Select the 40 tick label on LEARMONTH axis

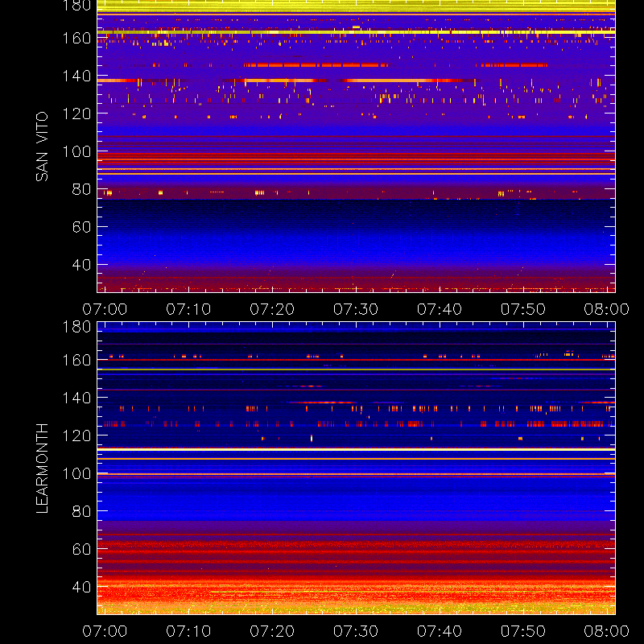point(81,587)
